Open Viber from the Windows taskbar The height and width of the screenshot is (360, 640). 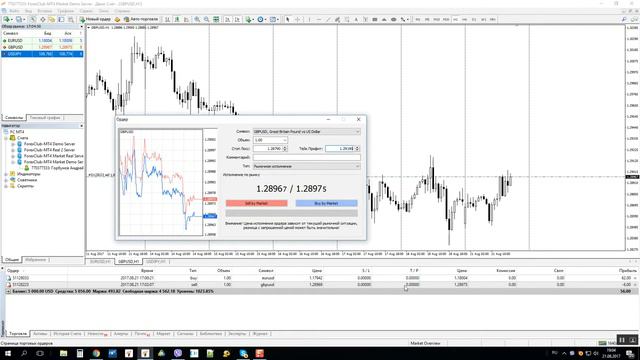(178, 353)
